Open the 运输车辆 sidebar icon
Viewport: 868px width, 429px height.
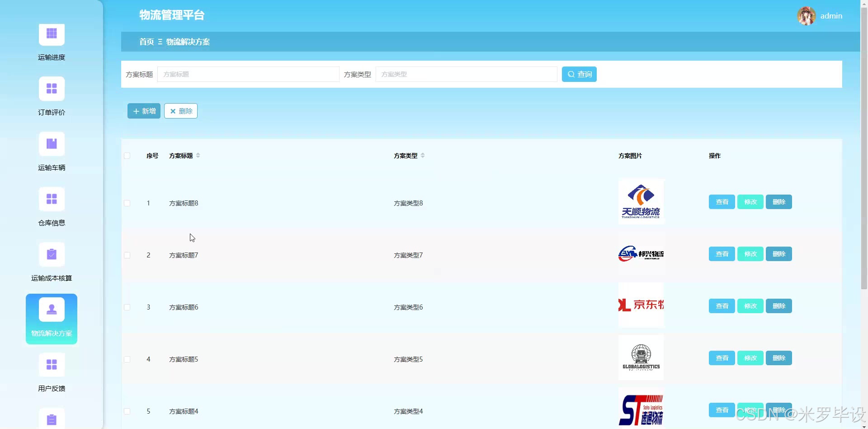52,144
